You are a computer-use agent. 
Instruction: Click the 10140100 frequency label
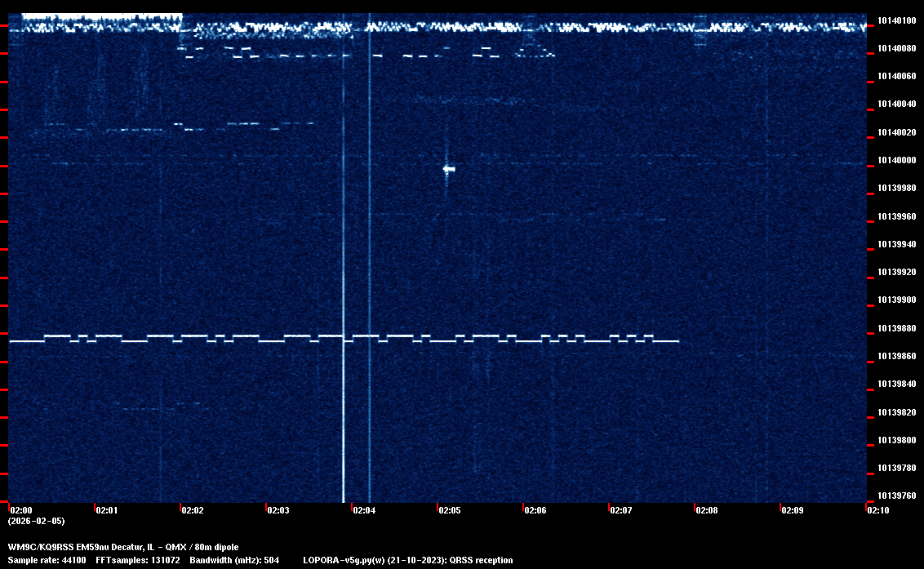(x=897, y=20)
